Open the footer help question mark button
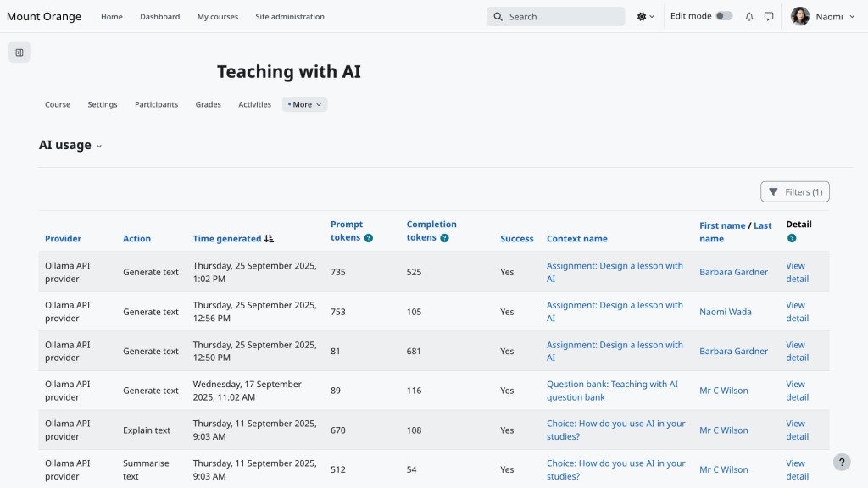 [x=842, y=462]
